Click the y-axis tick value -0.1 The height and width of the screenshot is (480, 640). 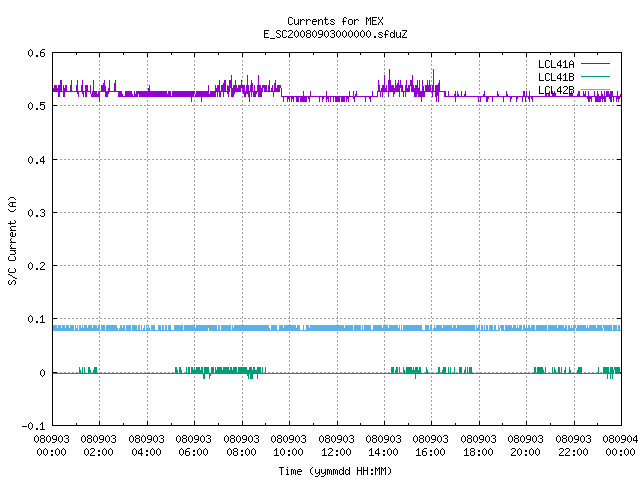[x=33, y=426]
